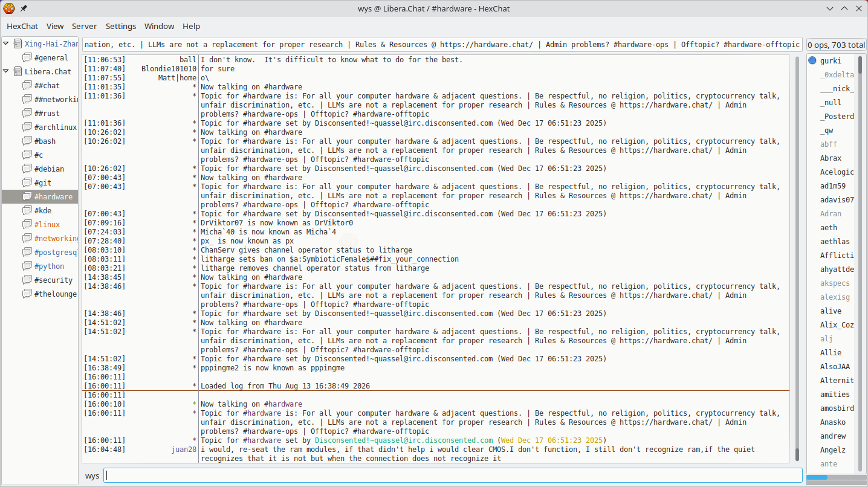Click the #kde channel icon
This screenshot has width=868, height=487.
coord(27,210)
